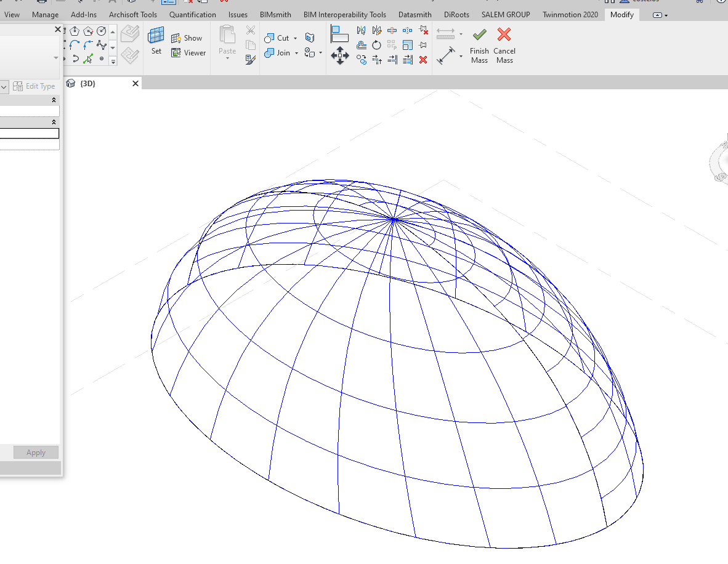Select the Trim/Extend to Corner tool
728x564 pixels.
click(377, 60)
